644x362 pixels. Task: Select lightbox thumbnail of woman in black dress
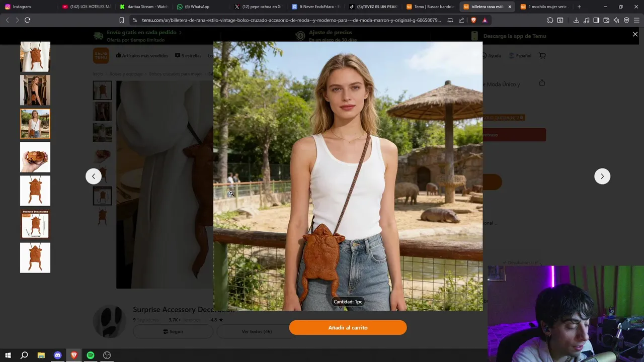pyautogui.click(x=35, y=90)
